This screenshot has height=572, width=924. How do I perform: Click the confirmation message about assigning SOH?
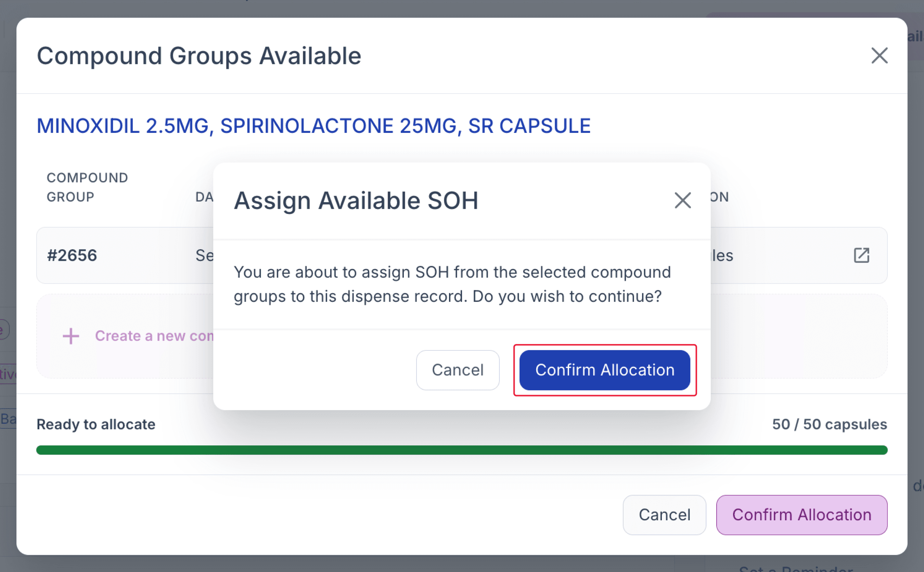tap(452, 284)
